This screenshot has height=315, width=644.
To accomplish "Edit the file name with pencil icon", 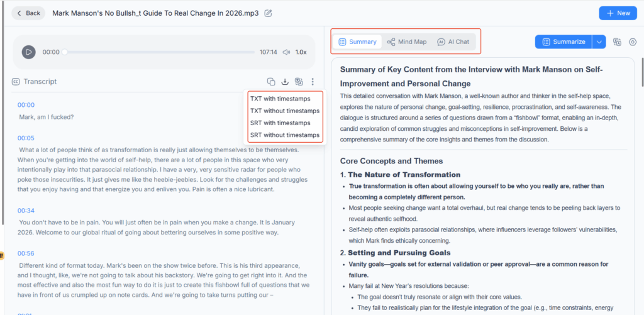I will point(268,13).
